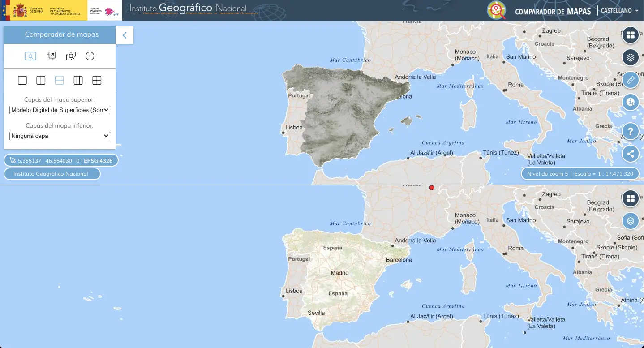Open the base map selector on the upper map
The image size is (644, 348).
click(631, 34)
